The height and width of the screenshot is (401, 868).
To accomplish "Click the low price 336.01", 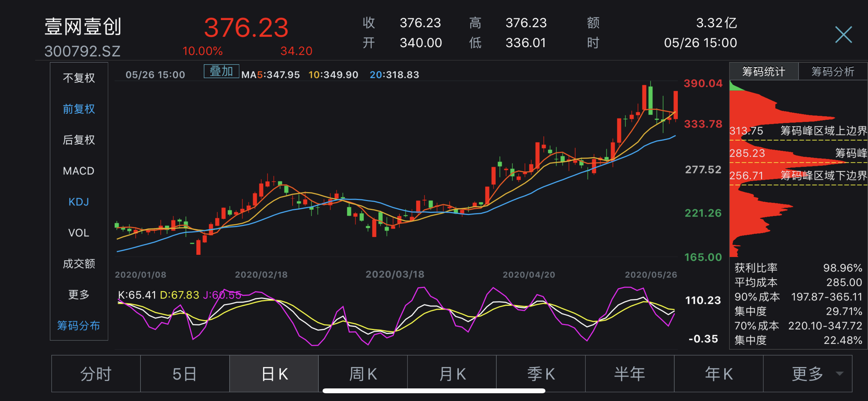I will coord(526,43).
